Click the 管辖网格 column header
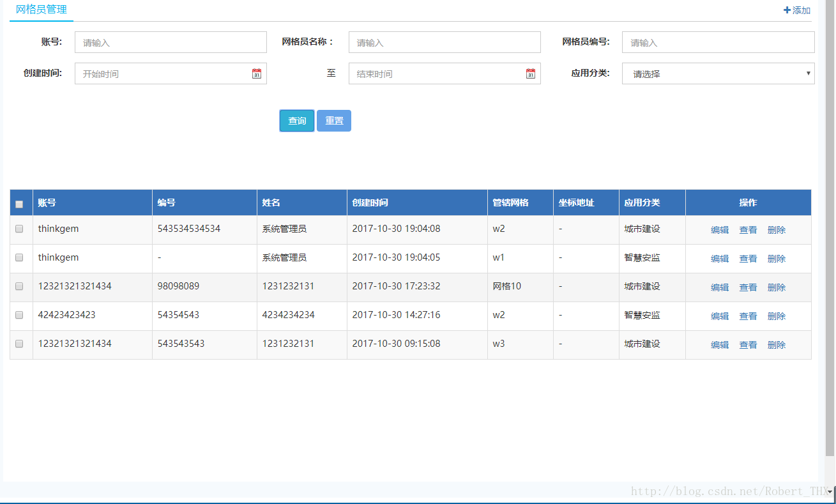The width and height of the screenshot is (836, 504). (x=521, y=202)
